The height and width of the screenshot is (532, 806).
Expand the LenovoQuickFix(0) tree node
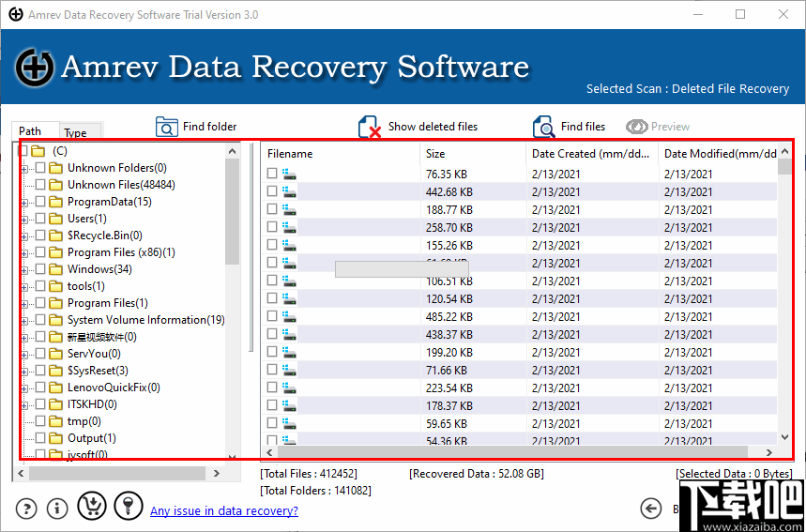click(x=24, y=389)
